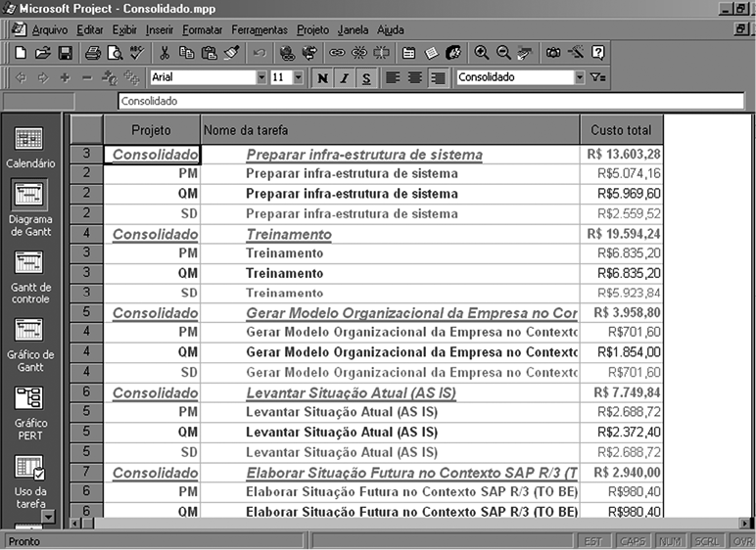756x550 pixels.
Task: Print using the printer icon
Action: click(93, 53)
